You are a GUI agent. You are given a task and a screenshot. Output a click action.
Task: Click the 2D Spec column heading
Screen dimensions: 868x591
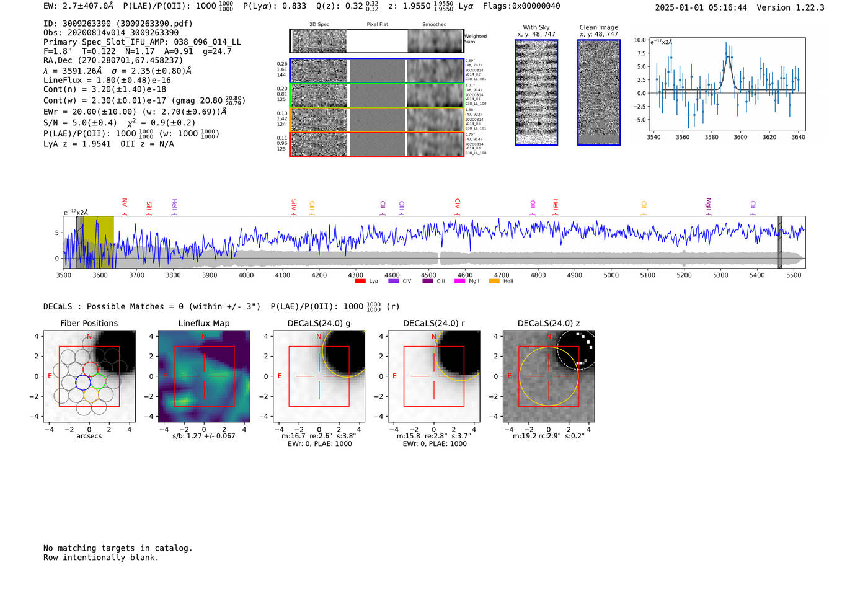[x=319, y=25]
